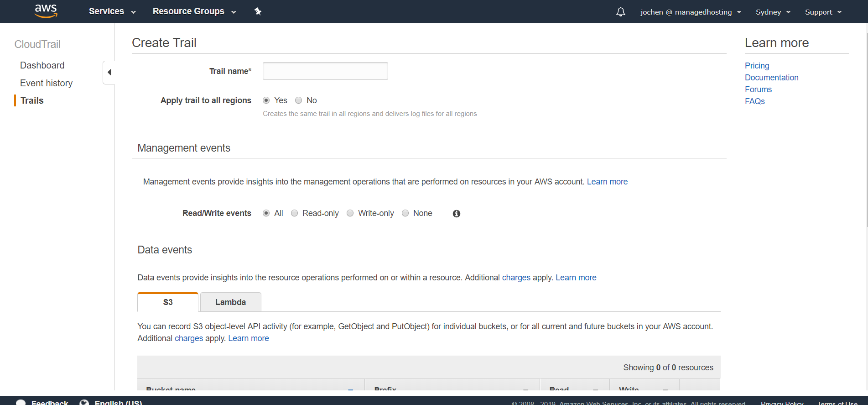This screenshot has width=868, height=405.
Task: Select No for apply trail to all regions
Action: pos(299,100)
